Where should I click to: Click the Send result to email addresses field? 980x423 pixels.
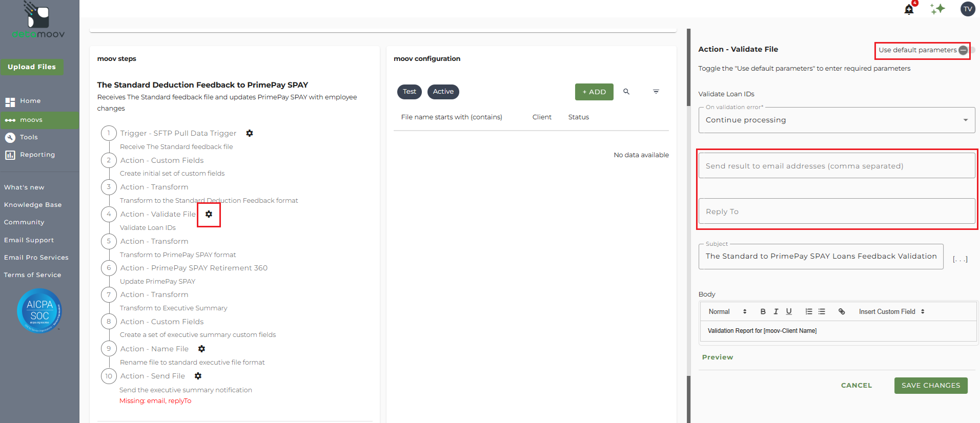(836, 165)
